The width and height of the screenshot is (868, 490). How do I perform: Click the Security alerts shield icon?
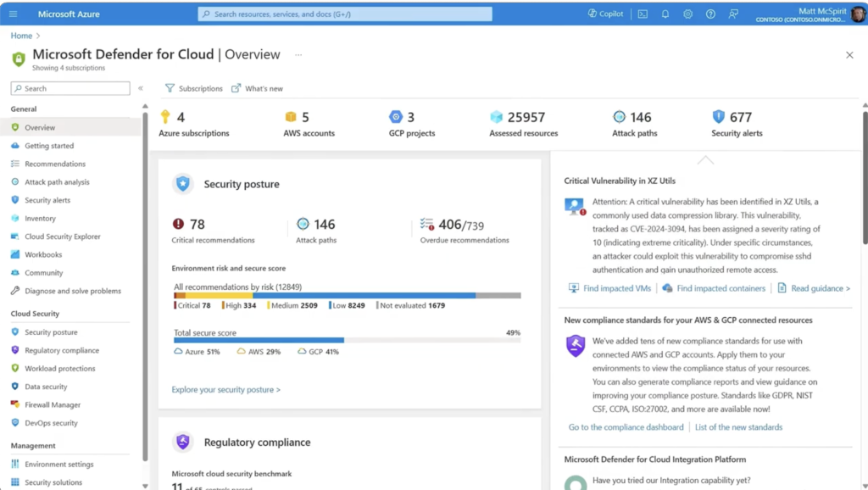pyautogui.click(x=719, y=116)
